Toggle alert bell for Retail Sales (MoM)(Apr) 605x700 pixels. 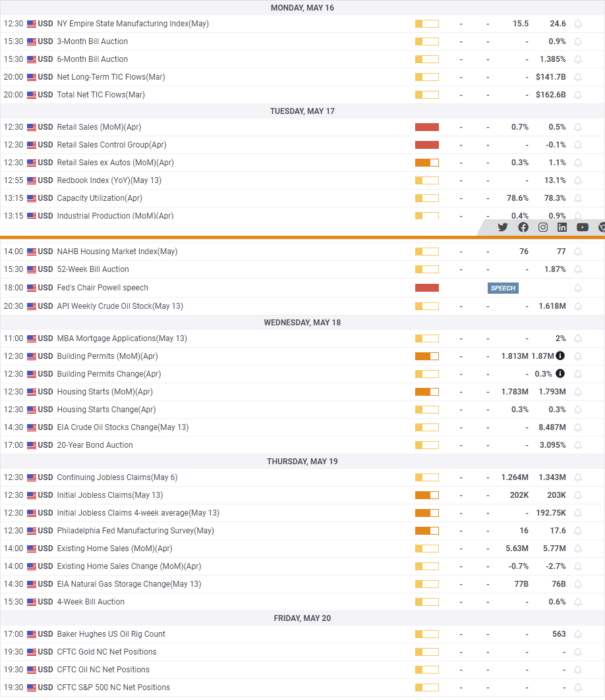tap(578, 127)
